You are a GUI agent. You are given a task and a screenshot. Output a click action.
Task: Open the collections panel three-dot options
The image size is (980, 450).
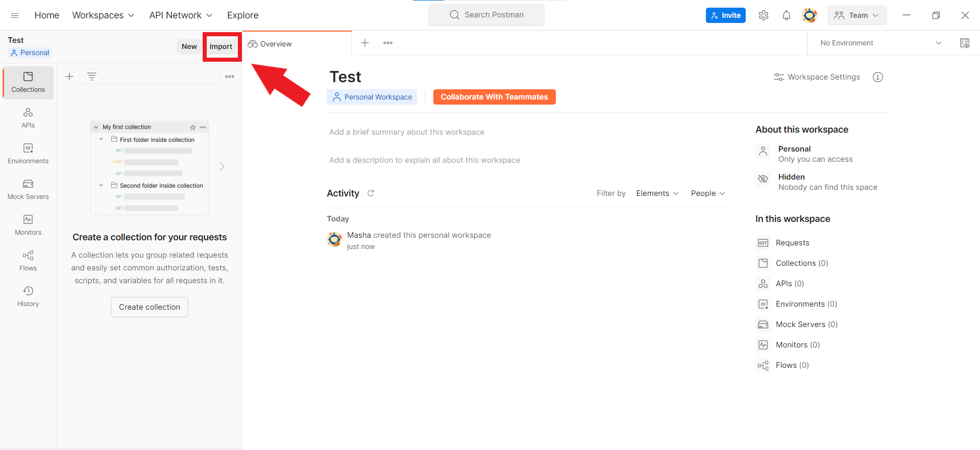(230, 77)
